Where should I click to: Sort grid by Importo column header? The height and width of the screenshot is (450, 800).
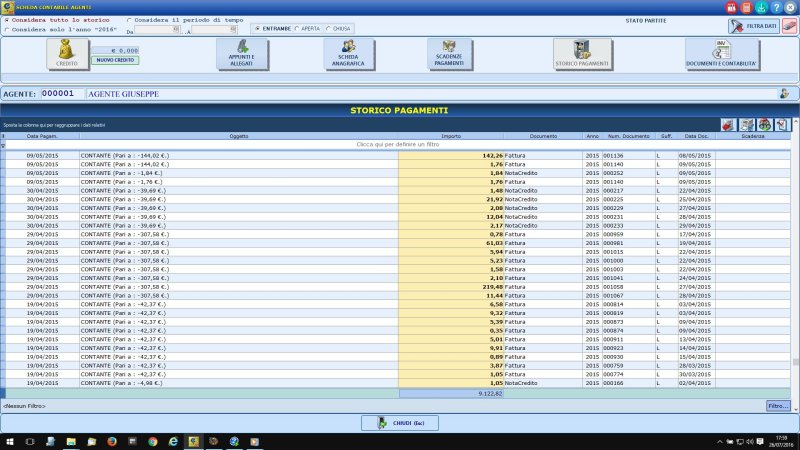click(451, 136)
